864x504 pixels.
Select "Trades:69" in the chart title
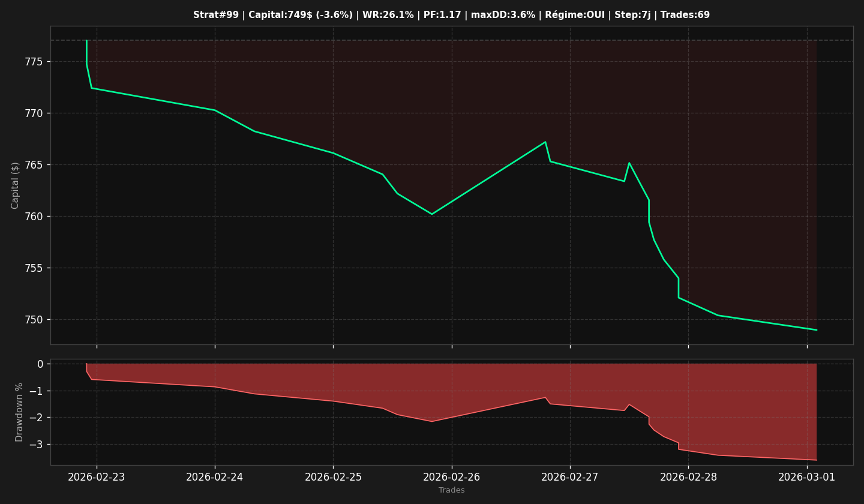685,15
